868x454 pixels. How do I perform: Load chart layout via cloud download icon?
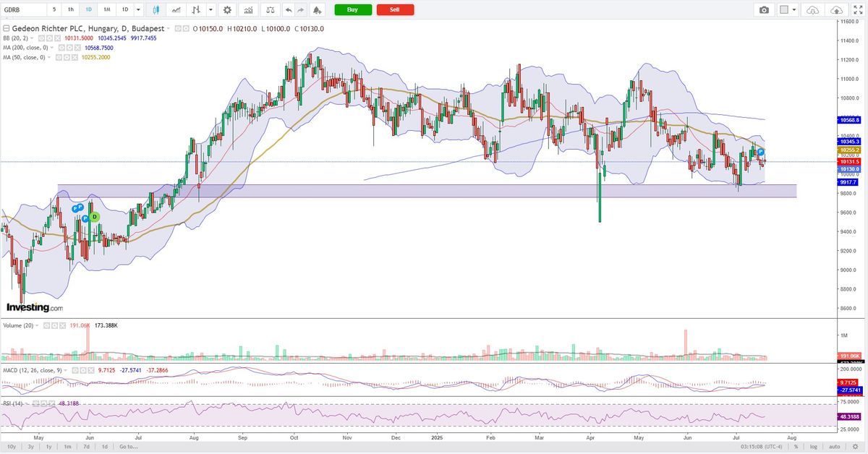click(812, 10)
